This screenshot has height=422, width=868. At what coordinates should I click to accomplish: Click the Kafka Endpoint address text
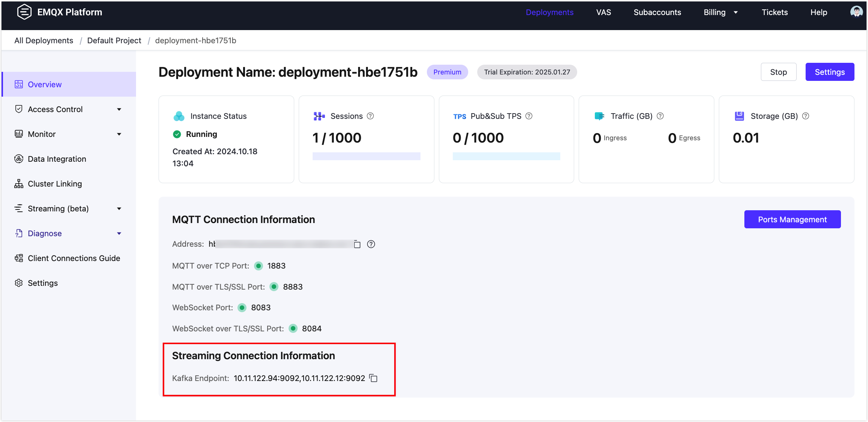pos(299,378)
